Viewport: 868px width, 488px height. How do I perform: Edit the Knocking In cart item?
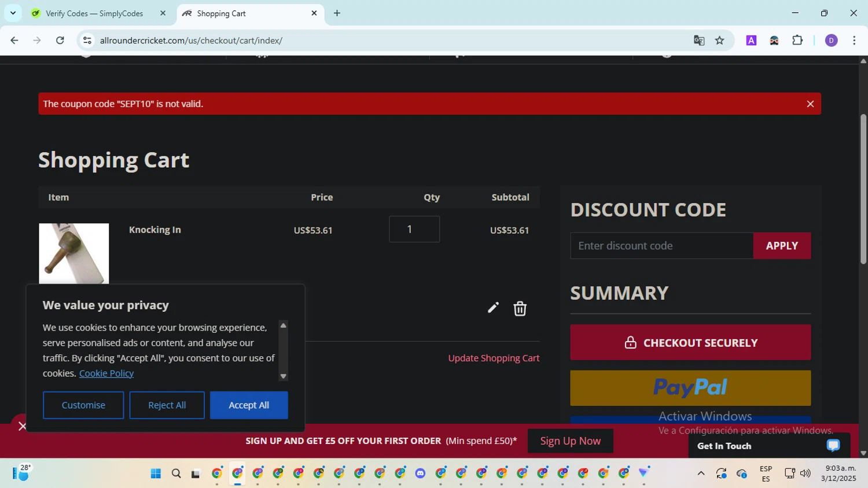coord(493,308)
